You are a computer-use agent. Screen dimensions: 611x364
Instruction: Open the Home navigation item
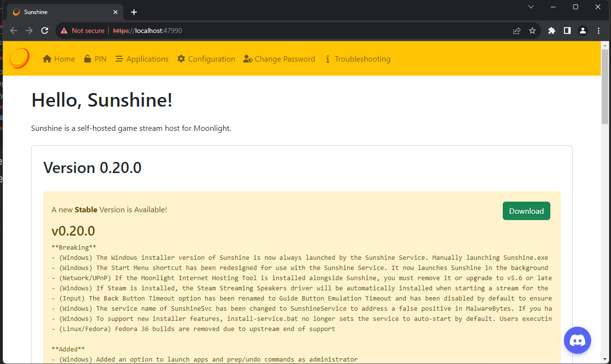[x=59, y=59]
